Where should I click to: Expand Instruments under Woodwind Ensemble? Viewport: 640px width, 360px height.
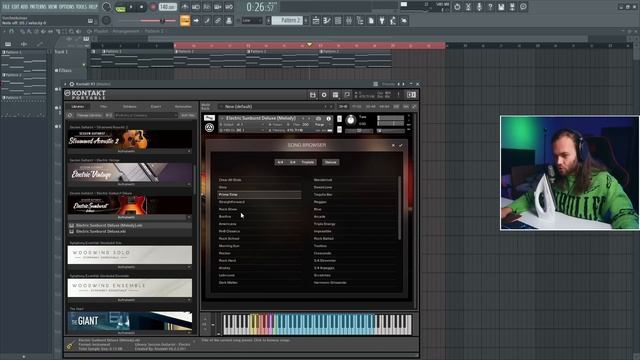pos(129,300)
